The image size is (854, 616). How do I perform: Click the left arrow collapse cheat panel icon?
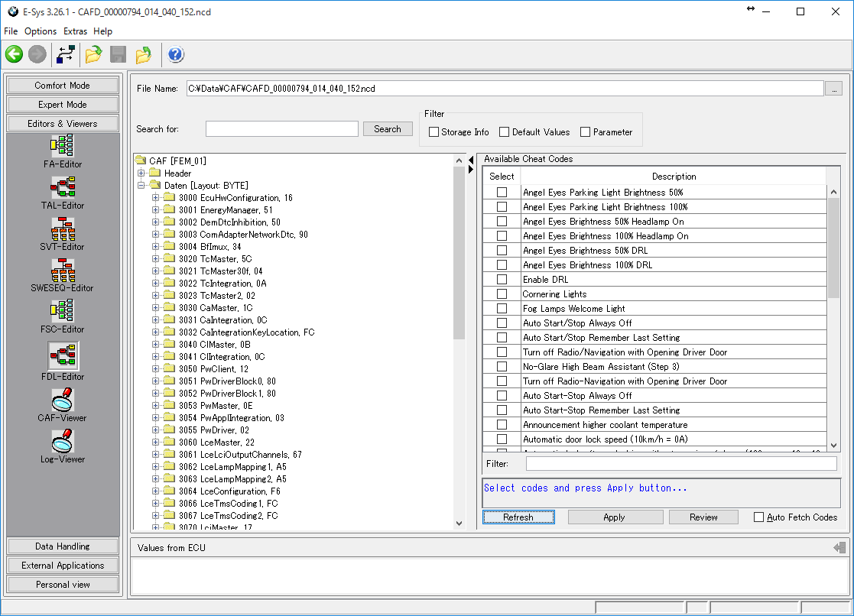point(471,160)
